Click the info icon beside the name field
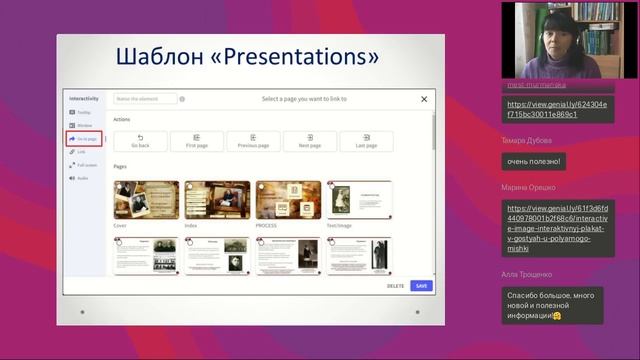 [x=182, y=99]
